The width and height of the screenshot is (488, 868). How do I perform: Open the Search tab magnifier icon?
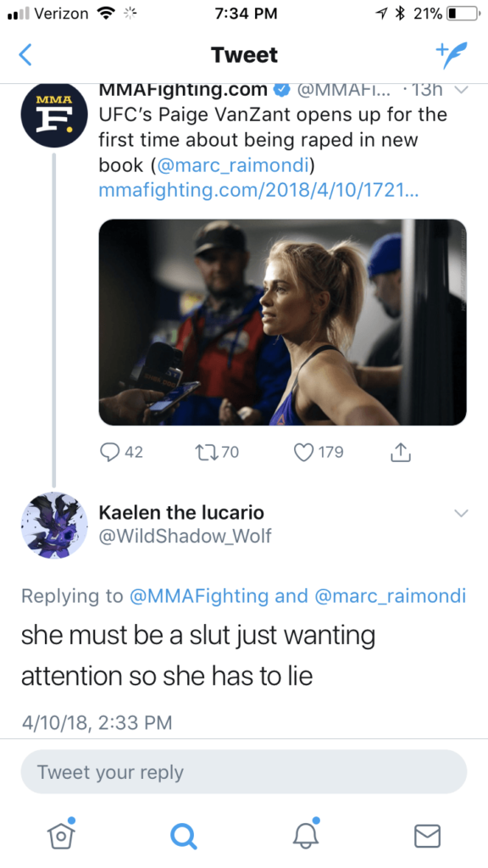(183, 835)
